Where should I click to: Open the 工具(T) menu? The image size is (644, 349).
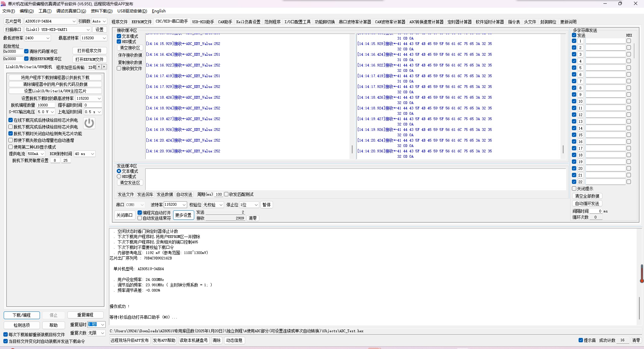pyautogui.click(x=45, y=11)
